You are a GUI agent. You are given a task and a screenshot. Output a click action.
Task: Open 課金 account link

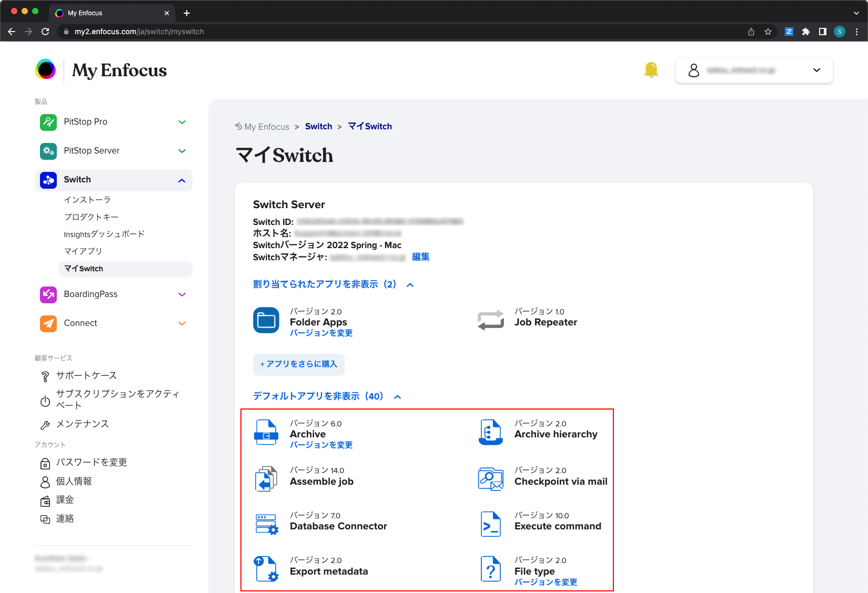(x=65, y=500)
